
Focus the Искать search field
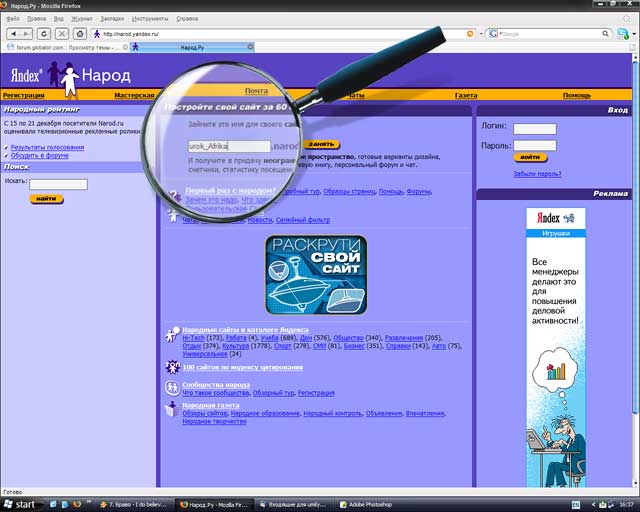(58, 185)
